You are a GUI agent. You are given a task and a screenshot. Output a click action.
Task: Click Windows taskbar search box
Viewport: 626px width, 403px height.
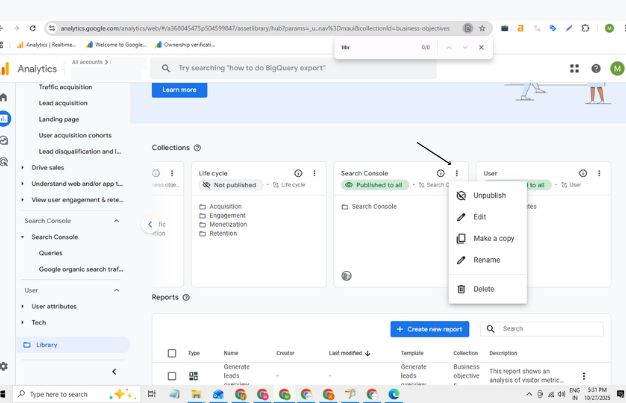coord(77,395)
